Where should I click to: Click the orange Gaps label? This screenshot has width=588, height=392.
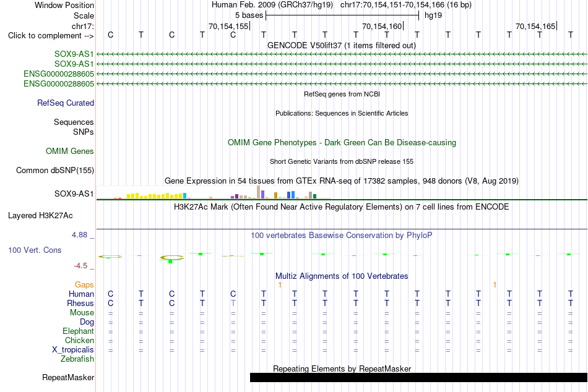(x=84, y=285)
